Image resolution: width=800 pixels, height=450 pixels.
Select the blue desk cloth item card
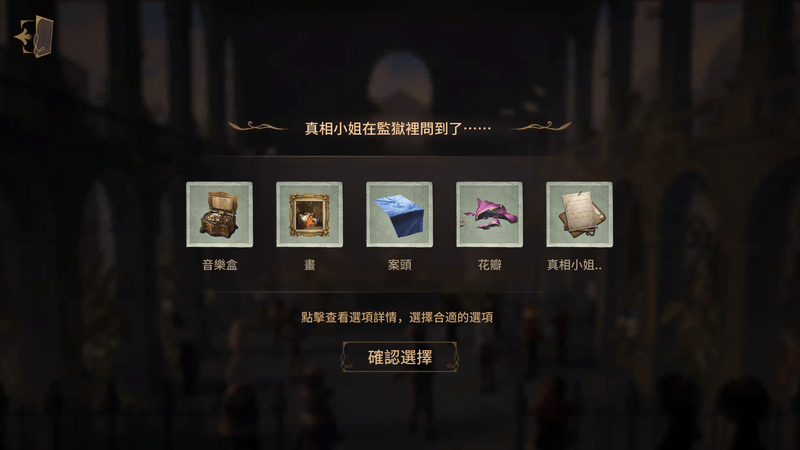399,214
